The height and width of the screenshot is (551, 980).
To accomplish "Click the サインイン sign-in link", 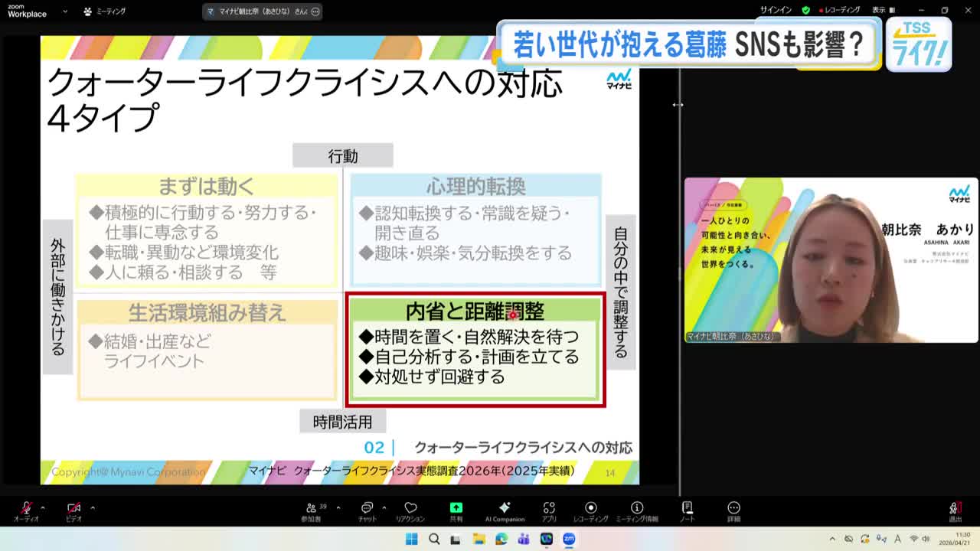I will tap(776, 10).
